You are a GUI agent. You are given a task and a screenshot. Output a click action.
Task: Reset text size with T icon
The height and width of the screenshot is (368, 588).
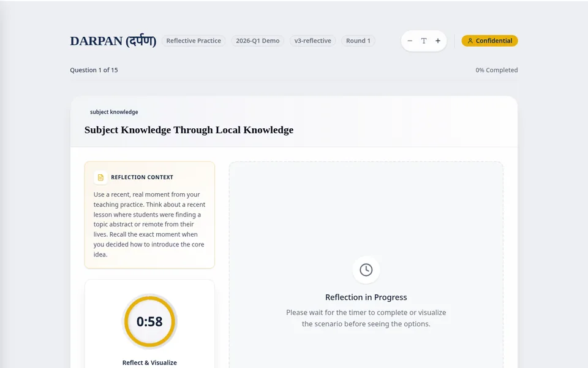424,41
